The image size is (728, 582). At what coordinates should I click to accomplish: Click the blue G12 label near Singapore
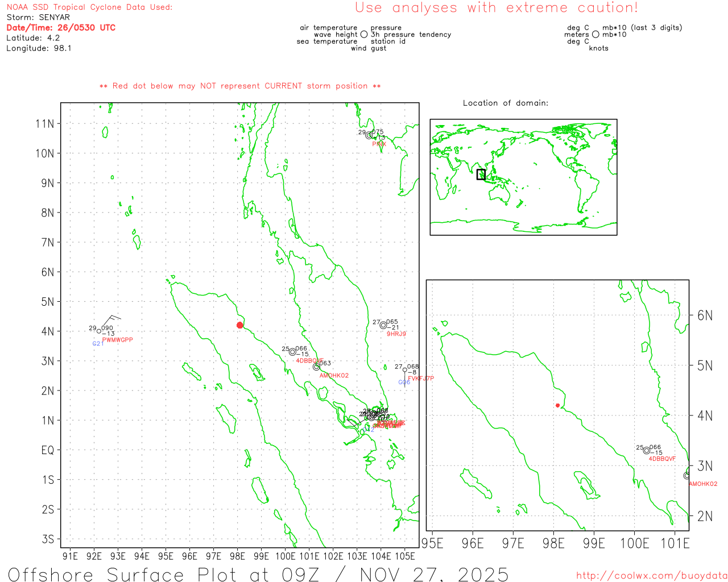coord(369,430)
